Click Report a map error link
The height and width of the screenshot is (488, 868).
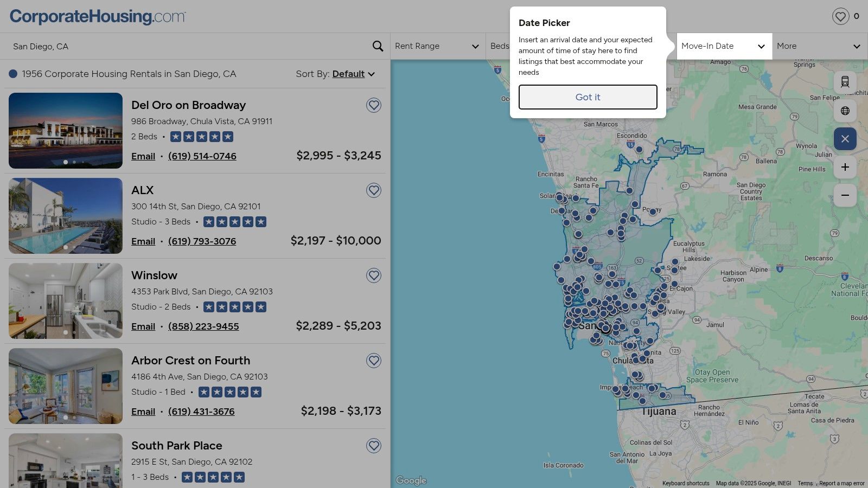(x=842, y=483)
